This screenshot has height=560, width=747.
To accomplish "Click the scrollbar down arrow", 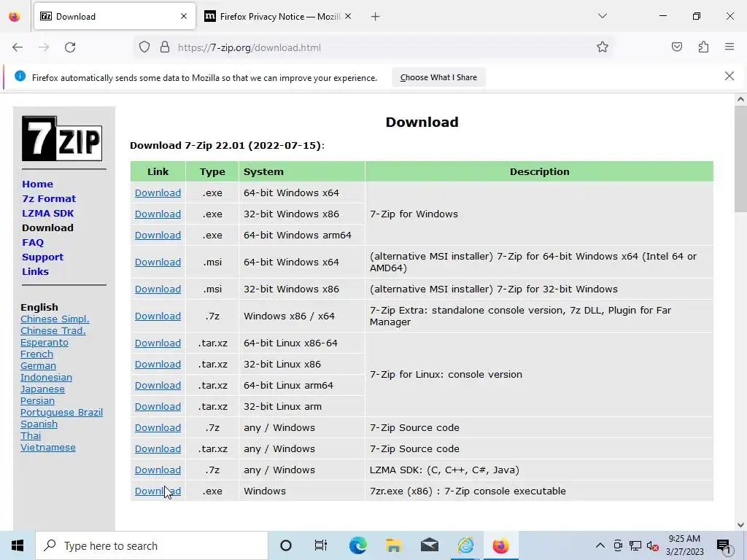I will coord(740,525).
